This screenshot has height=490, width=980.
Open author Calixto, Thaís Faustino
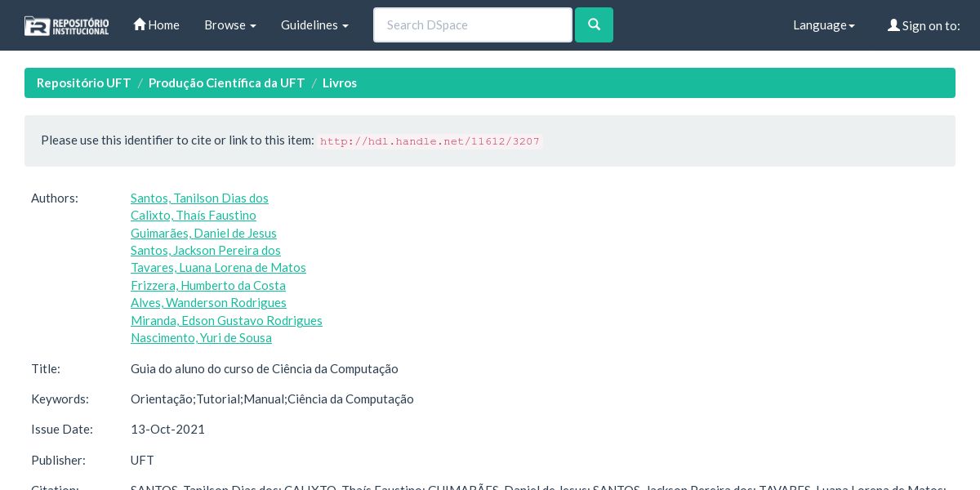coord(194,215)
